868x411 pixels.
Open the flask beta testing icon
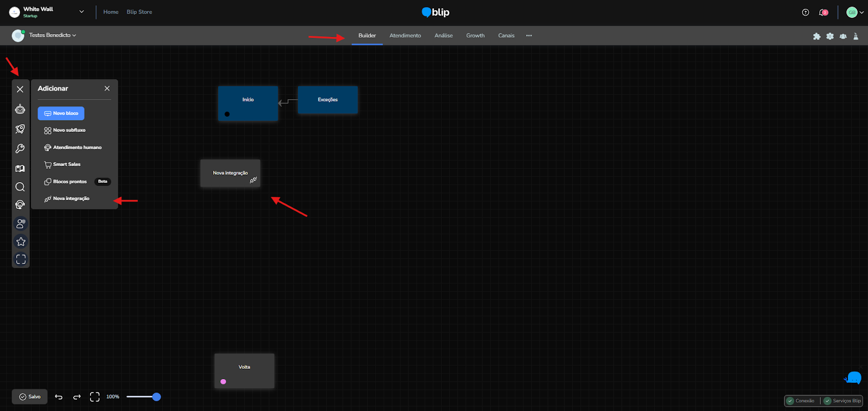[x=856, y=36]
